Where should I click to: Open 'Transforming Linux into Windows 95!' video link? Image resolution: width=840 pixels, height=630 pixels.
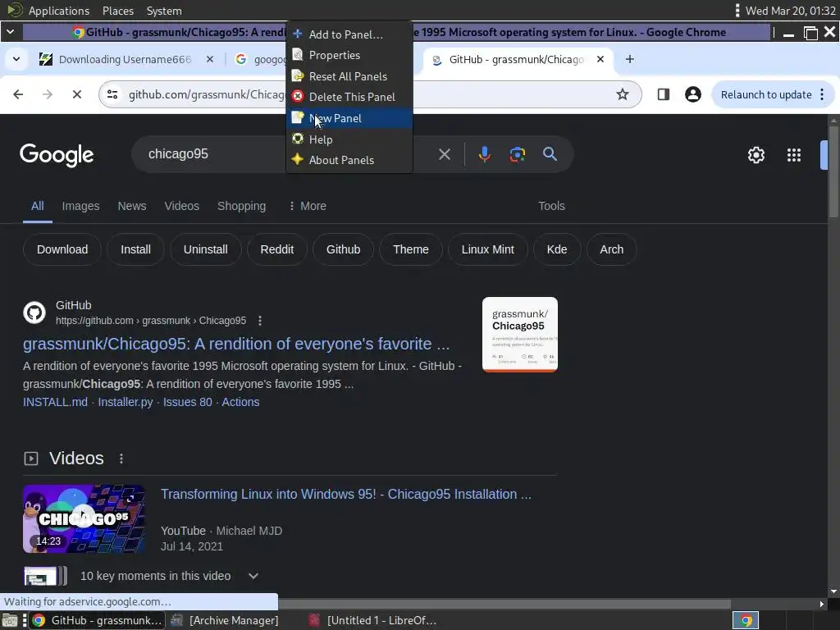pyautogui.click(x=346, y=495)
